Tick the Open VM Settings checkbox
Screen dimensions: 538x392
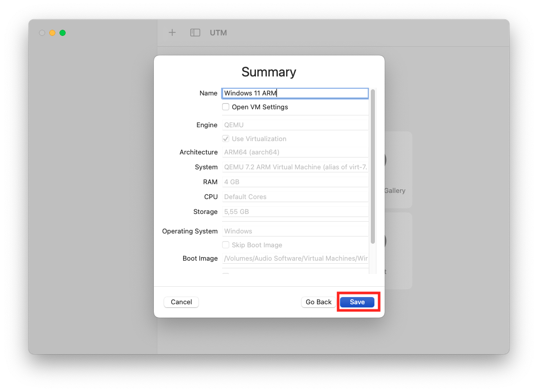(226, 107)
